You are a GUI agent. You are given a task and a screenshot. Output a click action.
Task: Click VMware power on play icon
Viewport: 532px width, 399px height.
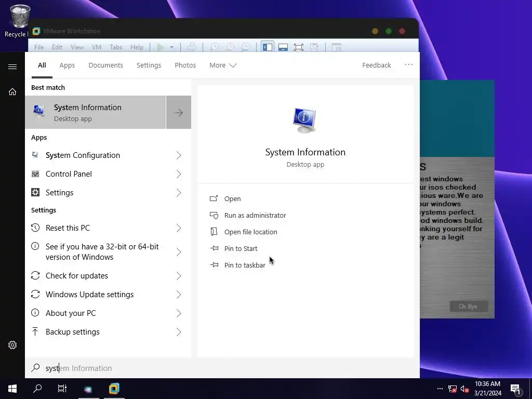[x=161, y=47]
